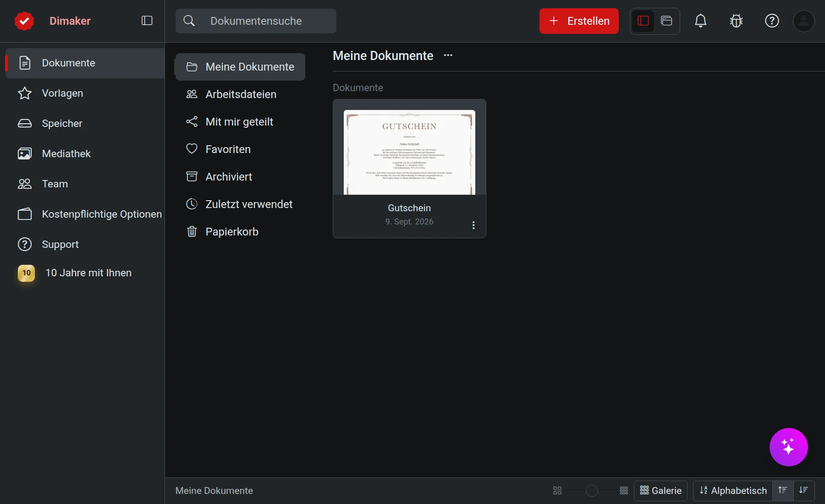This screenshot has width=825, height=504.
Task: Sort in descending order
Action: pyautogui.click(x=803, y=490)
